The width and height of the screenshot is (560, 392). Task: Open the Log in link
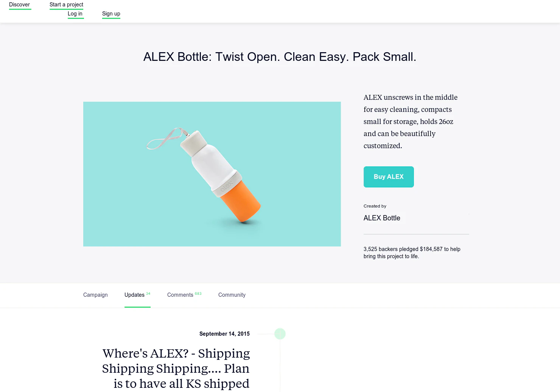tap(75, 14)
